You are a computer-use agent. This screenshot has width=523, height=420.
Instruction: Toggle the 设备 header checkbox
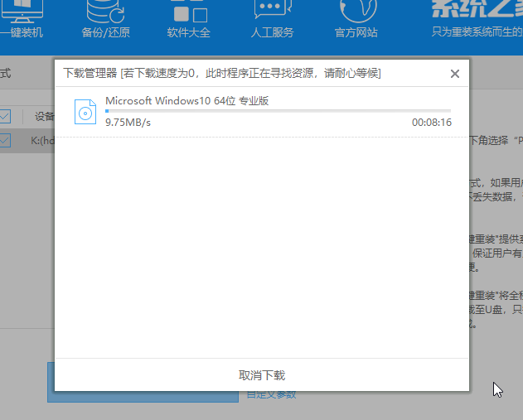[5, 116]
